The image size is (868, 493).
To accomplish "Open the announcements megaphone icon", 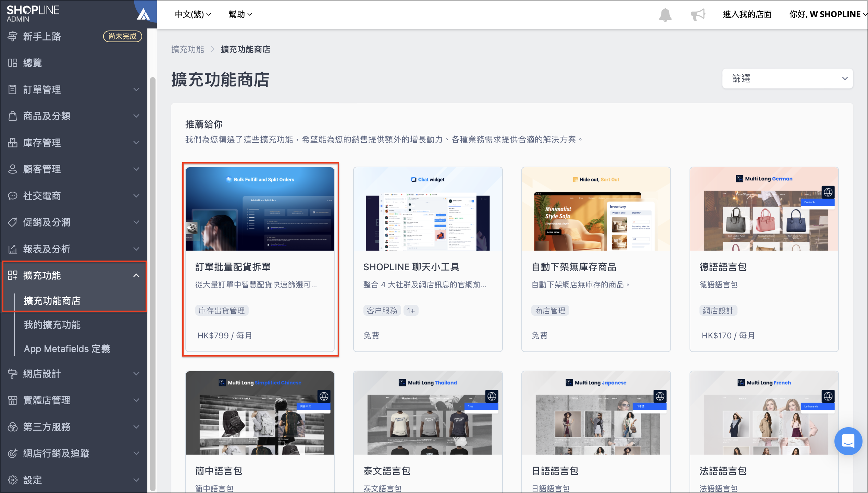I will pyautogui.click(x=698, y=14).
